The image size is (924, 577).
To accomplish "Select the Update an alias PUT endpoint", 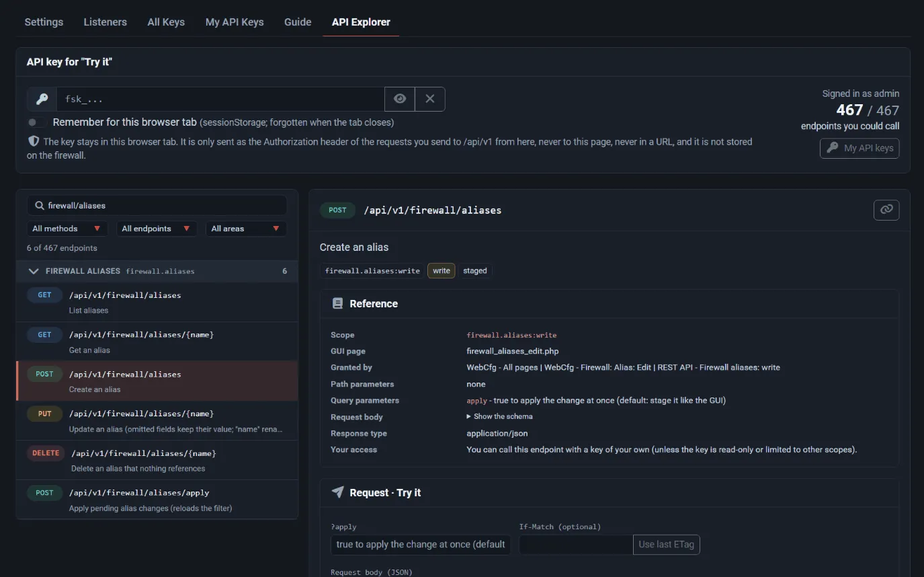I will [x=157, y=420].
